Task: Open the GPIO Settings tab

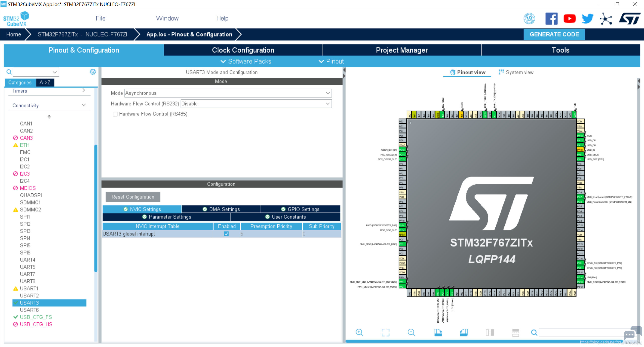Action: click(300, 209)
